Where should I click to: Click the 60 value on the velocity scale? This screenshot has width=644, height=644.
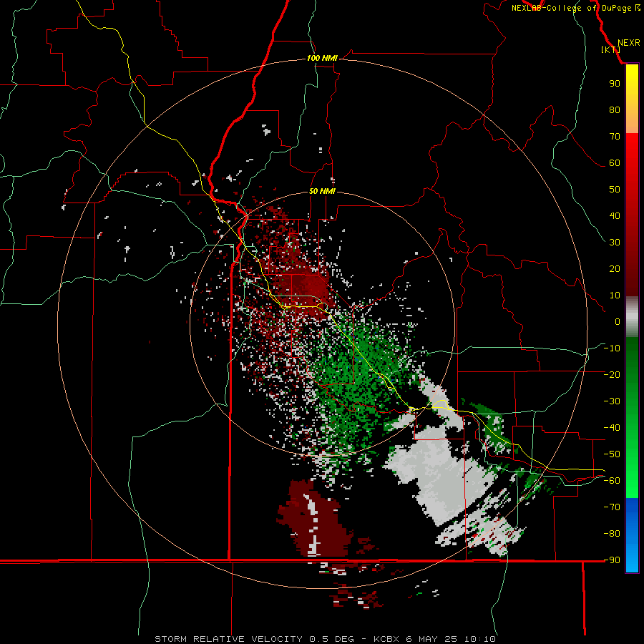pyautogui.click(x=615, y=162)
